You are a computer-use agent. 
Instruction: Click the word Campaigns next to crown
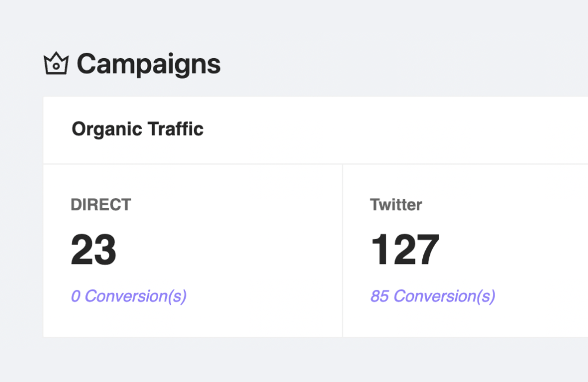click(148, 64)
